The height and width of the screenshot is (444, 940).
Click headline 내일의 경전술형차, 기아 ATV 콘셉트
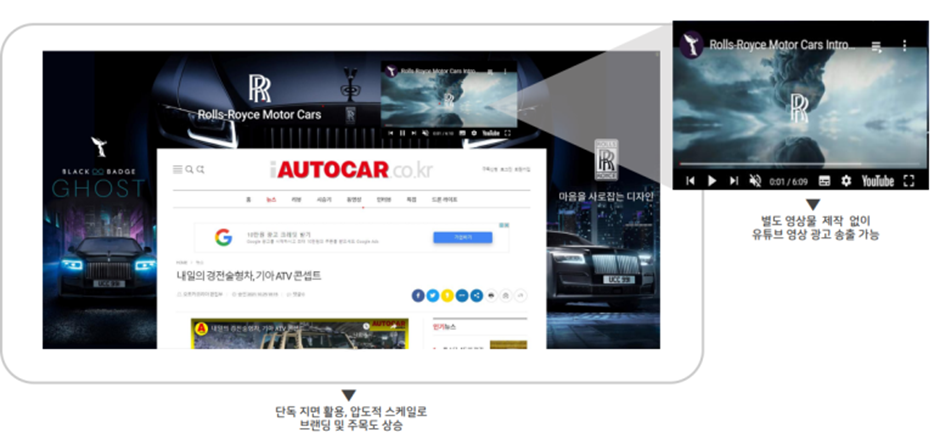tap(249, 276)
